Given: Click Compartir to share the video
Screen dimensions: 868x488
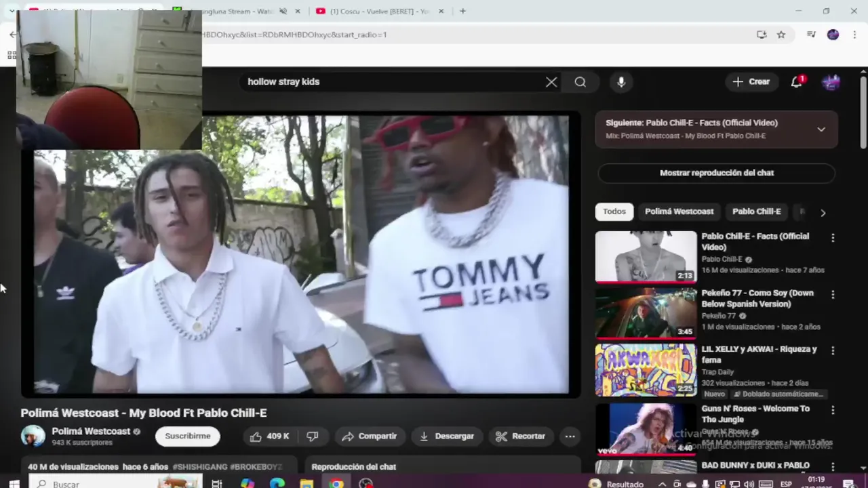Looking at the screenshot, I should (x=369, y=436).
